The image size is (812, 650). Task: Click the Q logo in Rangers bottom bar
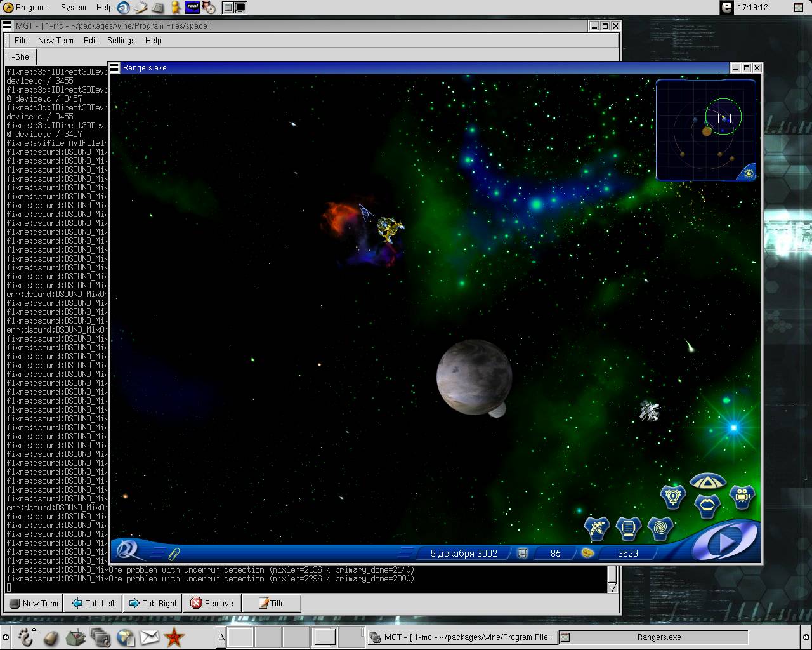pyautogui.click(x=128, y=550)
